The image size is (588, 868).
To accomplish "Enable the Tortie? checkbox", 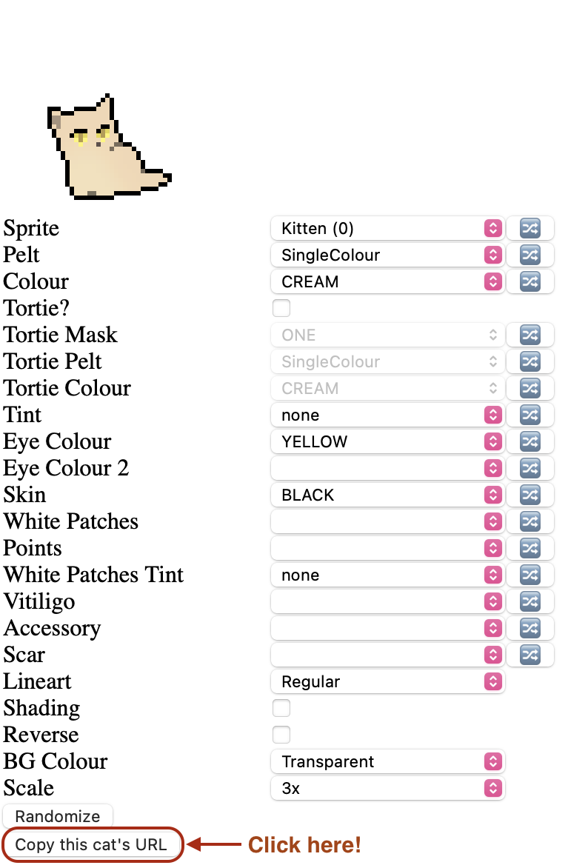I will click(281, 308).
